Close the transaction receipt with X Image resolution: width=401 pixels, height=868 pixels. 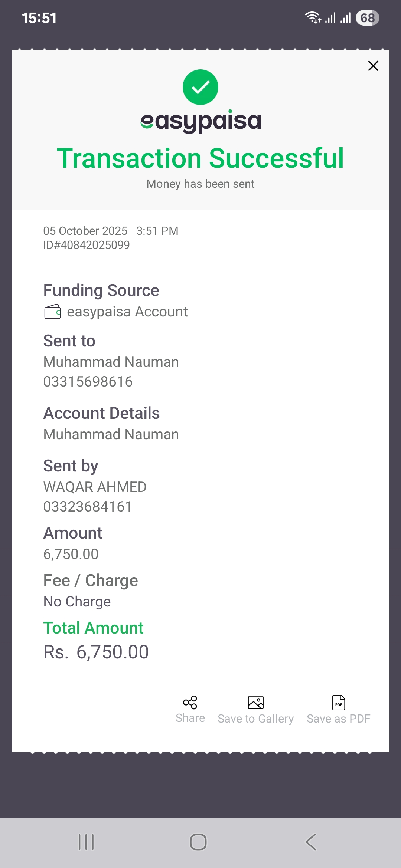click(373, 66)
